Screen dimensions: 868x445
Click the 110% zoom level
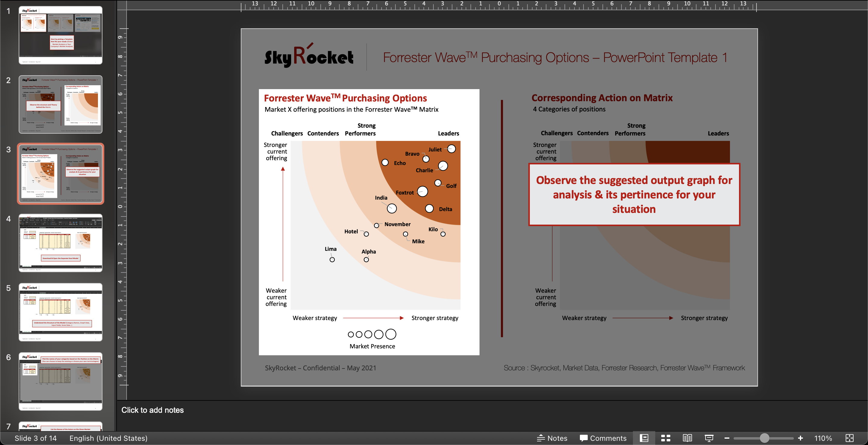[823, 438]
